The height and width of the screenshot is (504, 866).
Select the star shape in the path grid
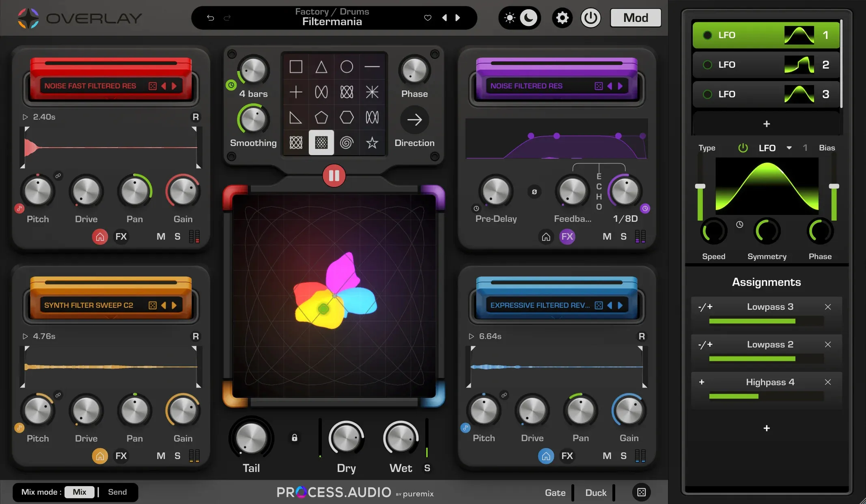pyautogui.click(x=372, y=143)
